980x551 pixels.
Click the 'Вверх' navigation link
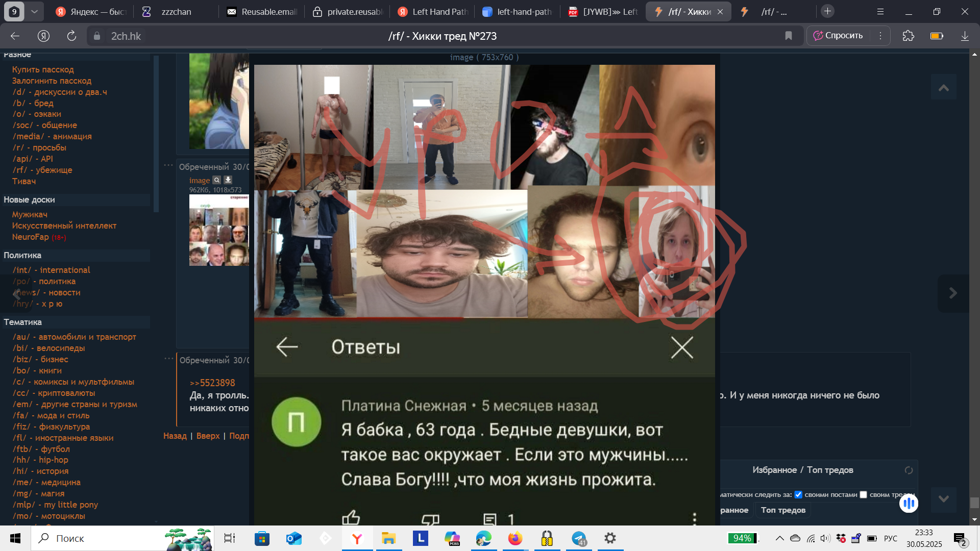point(208,436)
